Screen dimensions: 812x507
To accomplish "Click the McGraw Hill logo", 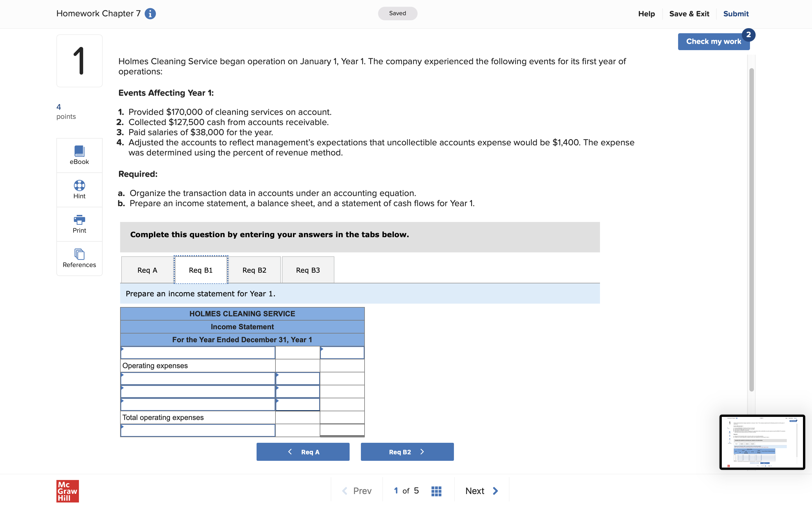I will [67, 491].
